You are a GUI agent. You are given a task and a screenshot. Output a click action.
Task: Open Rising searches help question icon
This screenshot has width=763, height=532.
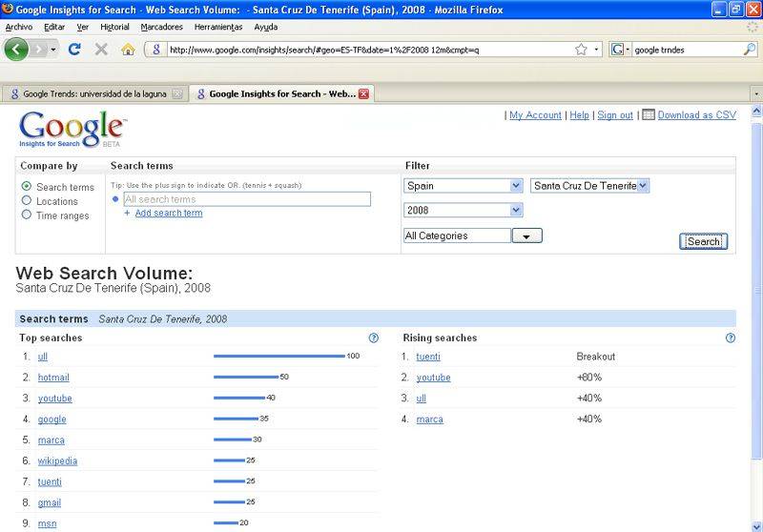click(x=731, y=338)
